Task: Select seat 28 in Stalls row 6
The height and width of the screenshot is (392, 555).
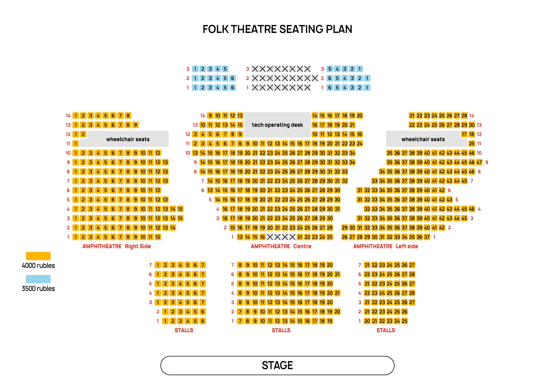Action: point(412,274)
